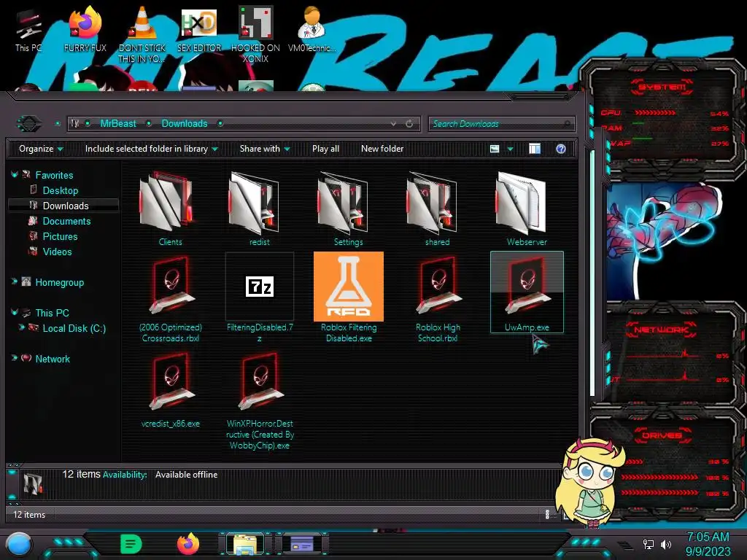Select Downloads under Favorites
Viewport: 747px width, 560px height.
point(63,206)
